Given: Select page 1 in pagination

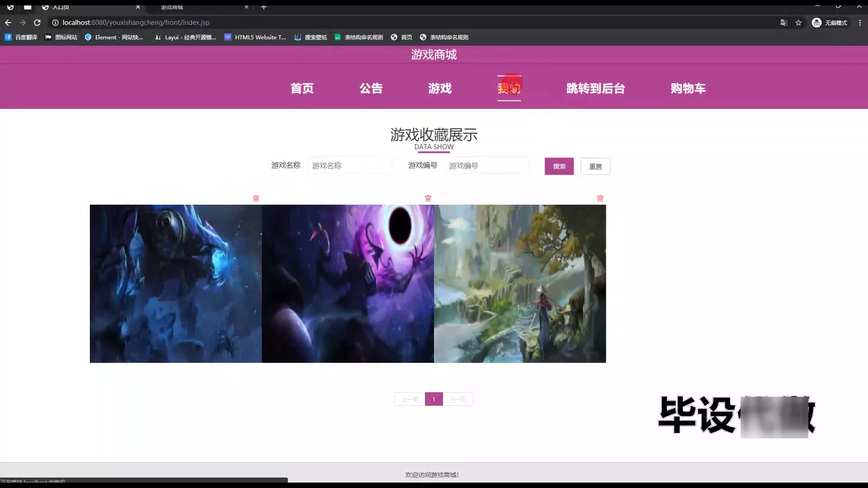Looking at the screenshot, I should tap(434, 399).
